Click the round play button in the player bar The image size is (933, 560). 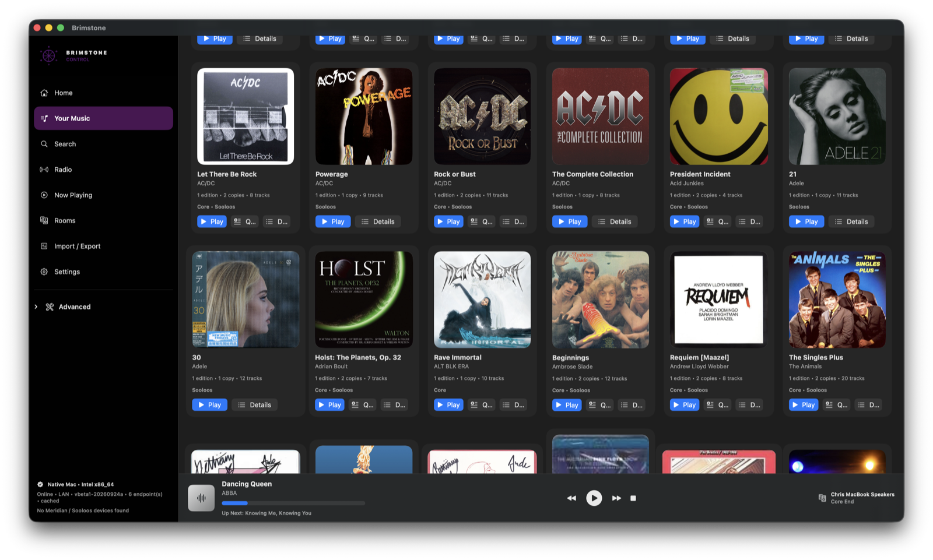[x=594, y=498]
